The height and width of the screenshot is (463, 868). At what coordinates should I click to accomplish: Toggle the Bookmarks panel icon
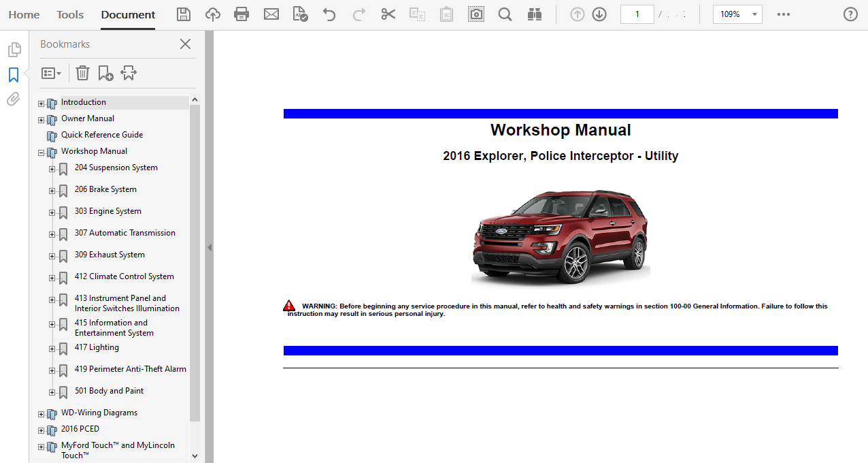tap(14, 75)
